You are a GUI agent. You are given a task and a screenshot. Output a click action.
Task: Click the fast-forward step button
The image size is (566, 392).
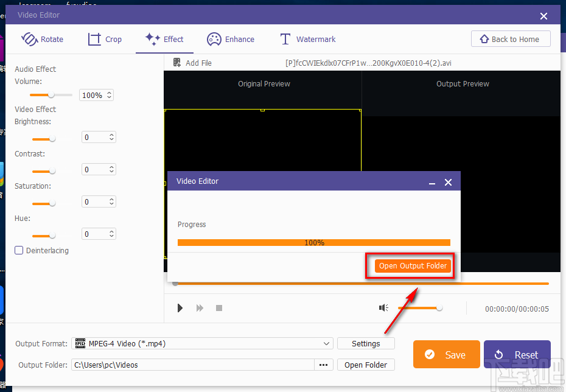click(x=200, y=308)
